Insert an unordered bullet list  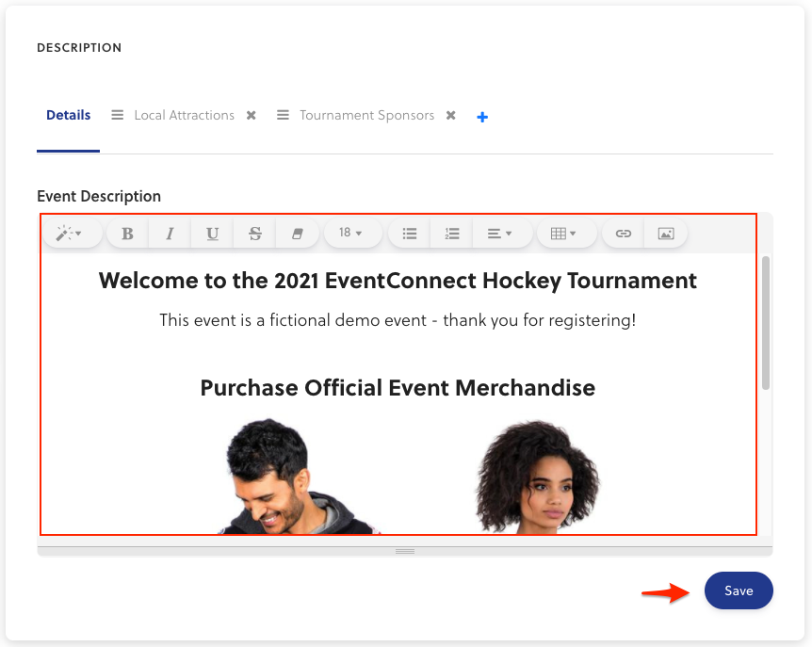(410, 234)
